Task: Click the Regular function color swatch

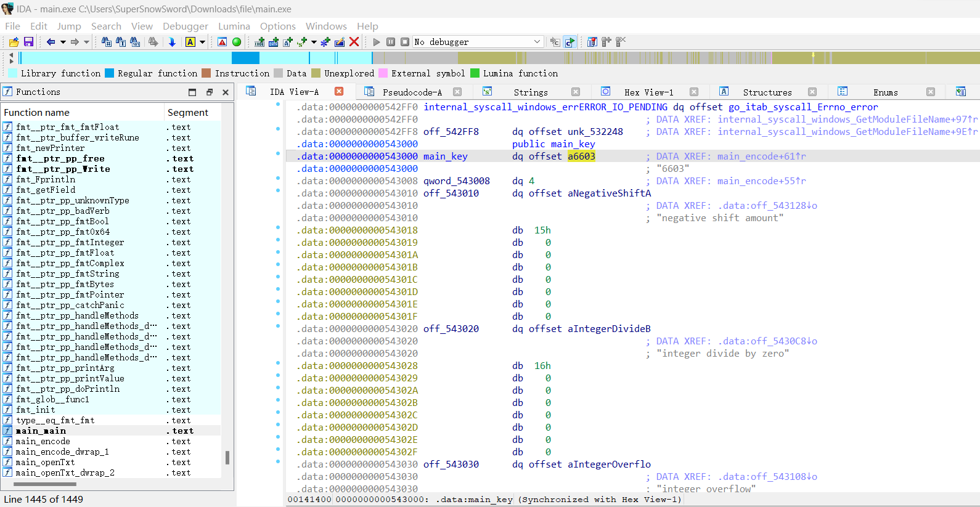Action: pyautogui.click(x=110, y=73)
